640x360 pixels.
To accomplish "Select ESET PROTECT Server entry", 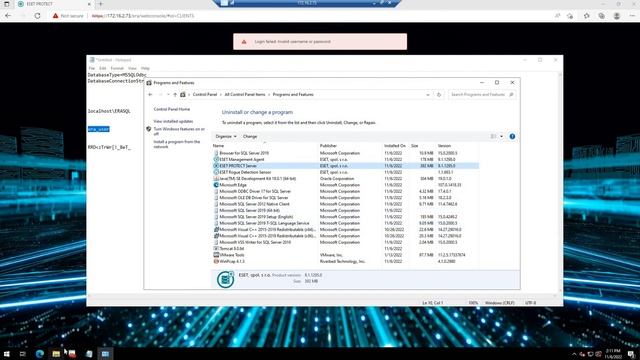I will pyautogui.click(x=345, y=166).
